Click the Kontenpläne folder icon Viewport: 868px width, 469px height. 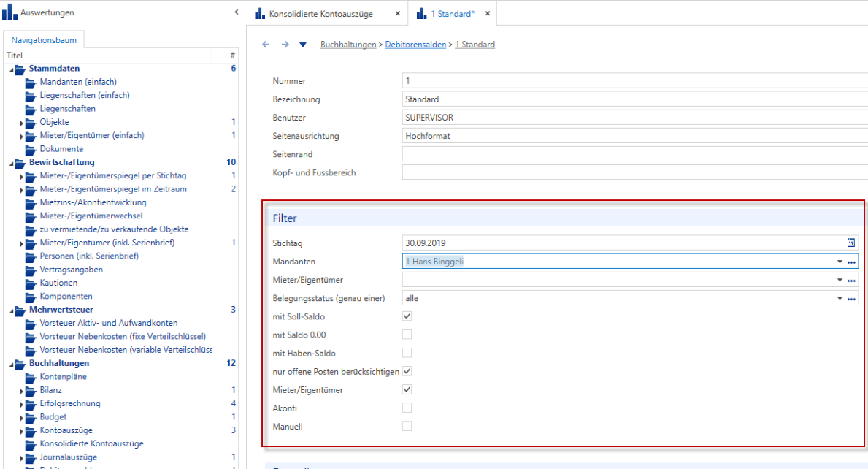coord(31,378)
